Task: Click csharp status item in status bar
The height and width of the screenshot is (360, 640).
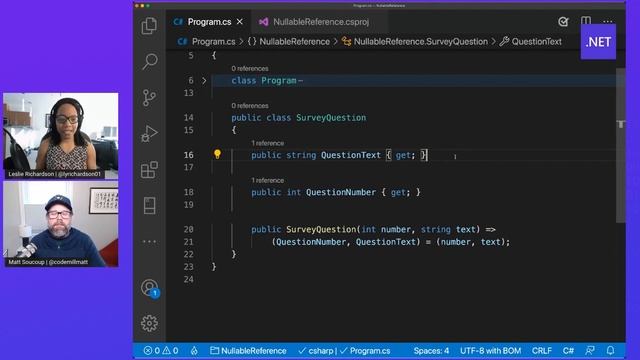Action: pos(317,351)
